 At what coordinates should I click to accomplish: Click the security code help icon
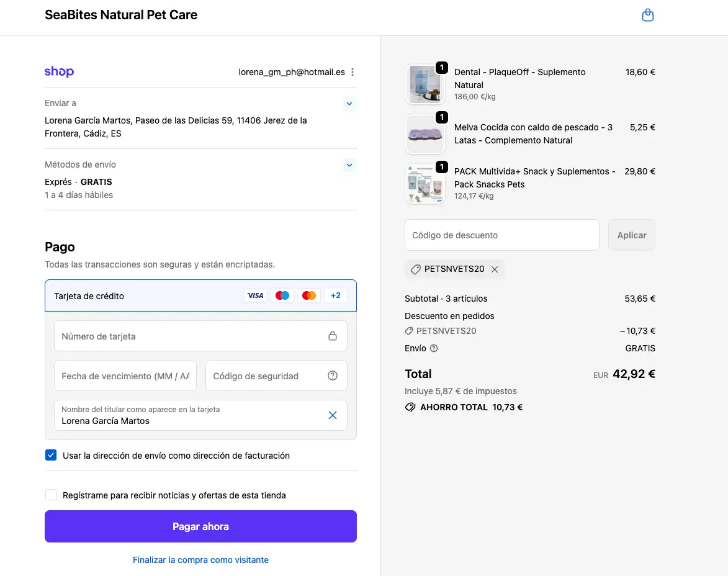[x=333, y=376]
